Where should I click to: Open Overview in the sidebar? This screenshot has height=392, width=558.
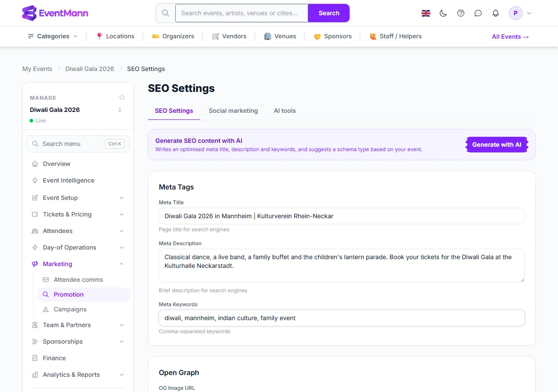tap(78, 164)
